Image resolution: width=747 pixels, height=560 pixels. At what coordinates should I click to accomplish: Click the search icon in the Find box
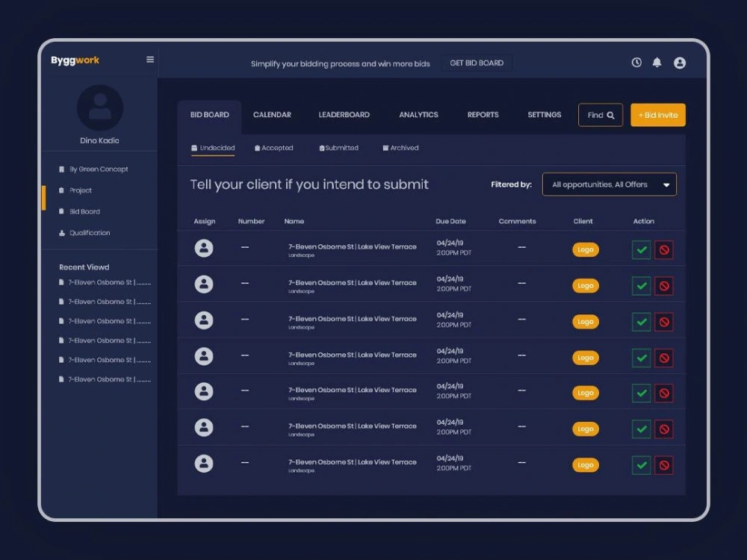(612, 115)
